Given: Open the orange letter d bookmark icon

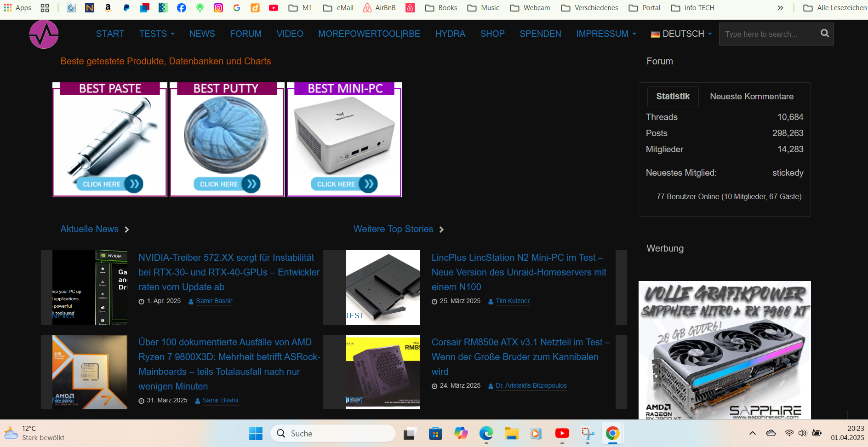Looking at the screenshot, I should pyautogui.click(x=255, y=7).
